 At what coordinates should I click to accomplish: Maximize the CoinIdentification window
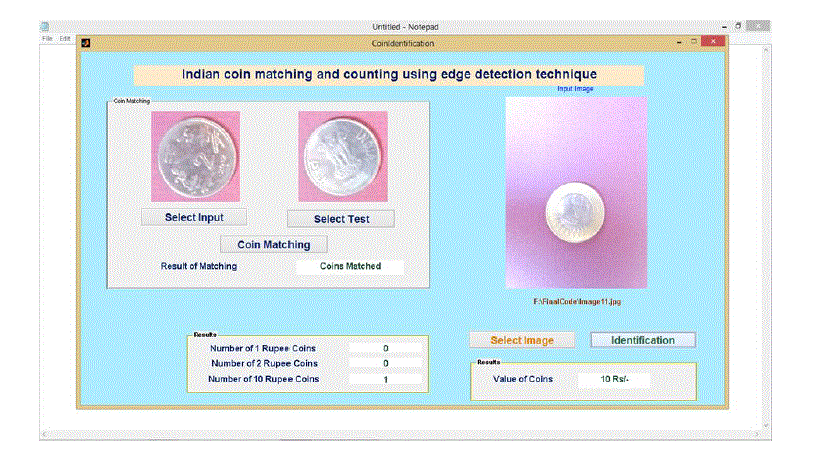coord(692,43)
